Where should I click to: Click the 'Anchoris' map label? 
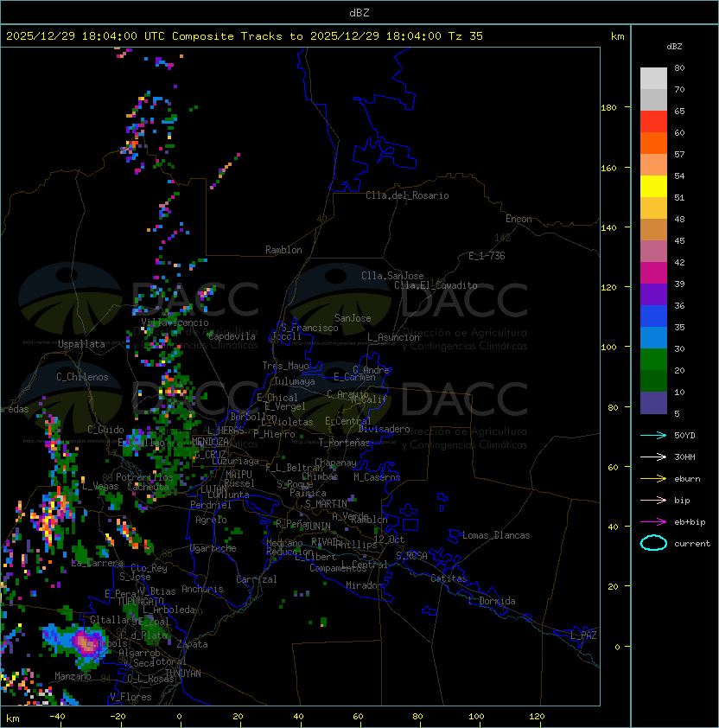coord(202,589)
